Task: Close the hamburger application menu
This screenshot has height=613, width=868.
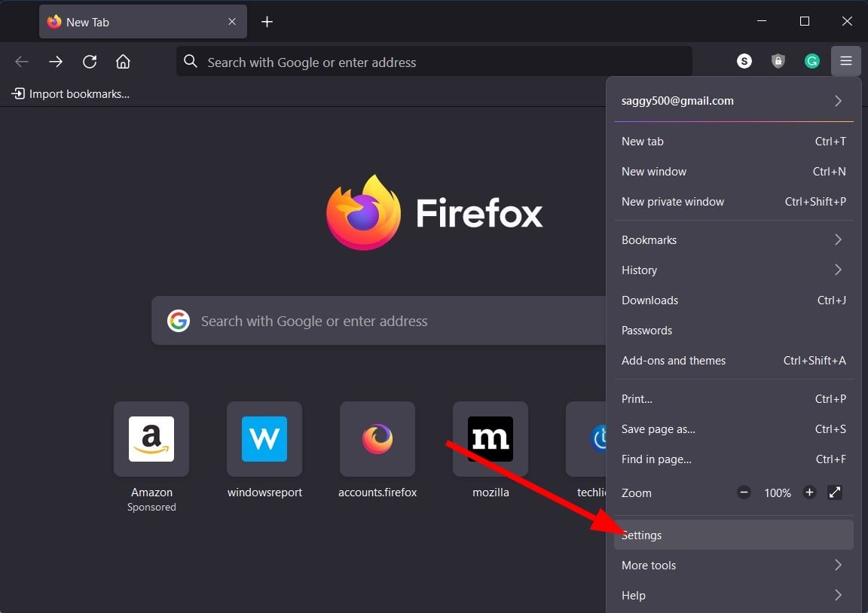Action: coord(845,61)
